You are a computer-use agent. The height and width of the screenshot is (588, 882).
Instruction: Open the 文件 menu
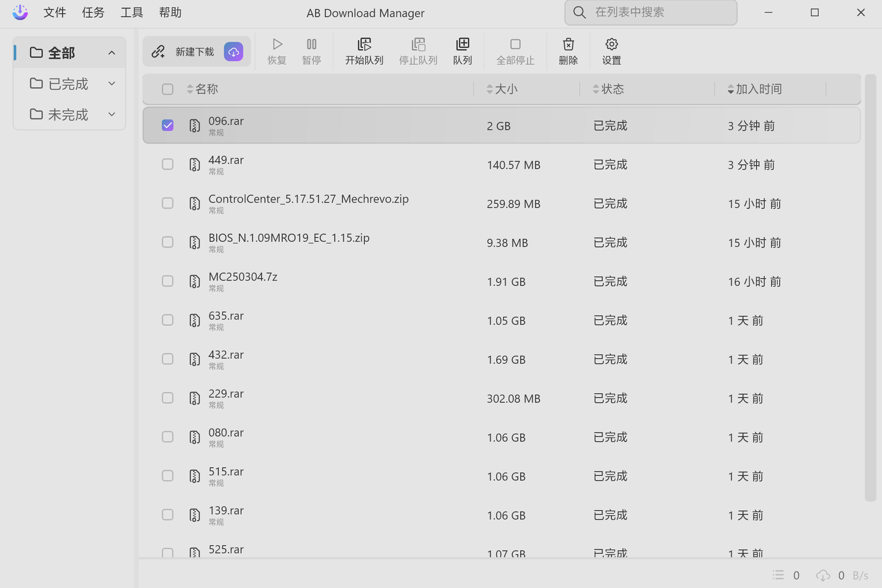click(x=55, y=12)
